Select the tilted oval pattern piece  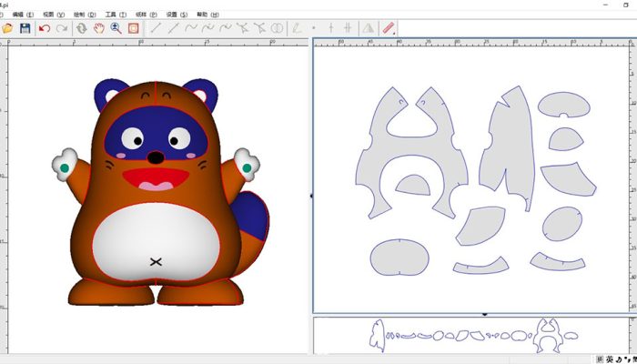coord(562,224)
